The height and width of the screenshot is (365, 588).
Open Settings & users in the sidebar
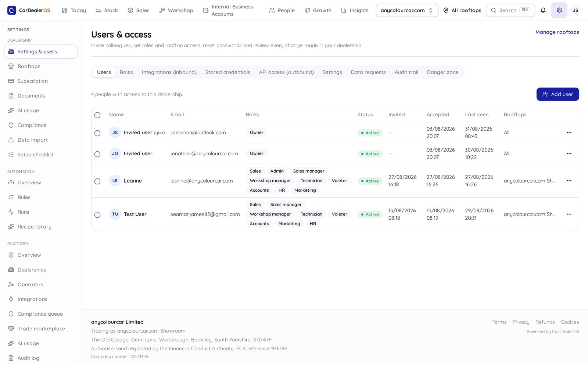click(x=41, y=52)
